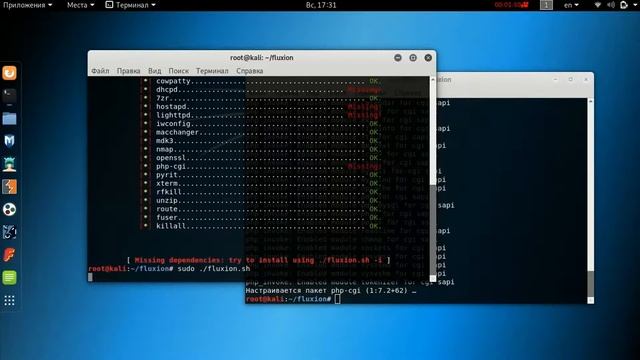Click the Missing dependencies warning message

(258, 260)
